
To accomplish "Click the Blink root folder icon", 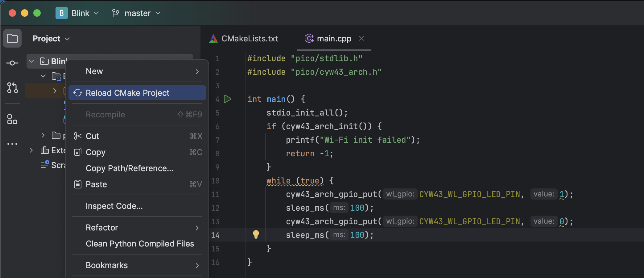I will pos(44,61).
